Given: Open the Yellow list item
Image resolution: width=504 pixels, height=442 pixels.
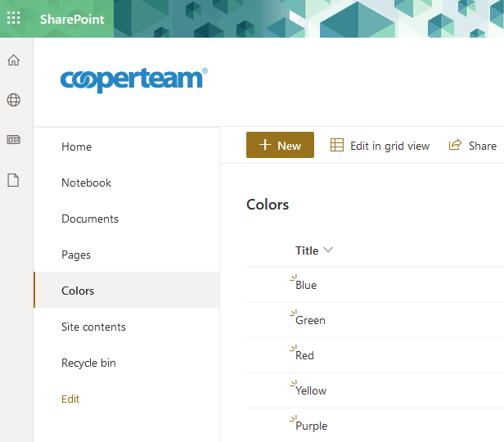Looking at the screenshot, I should click(x=311, y=390).
